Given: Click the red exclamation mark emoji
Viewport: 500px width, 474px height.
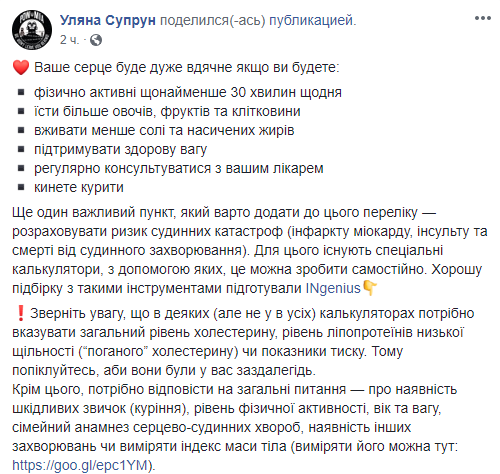Looking at the screenshot, I should pos(21,313).
